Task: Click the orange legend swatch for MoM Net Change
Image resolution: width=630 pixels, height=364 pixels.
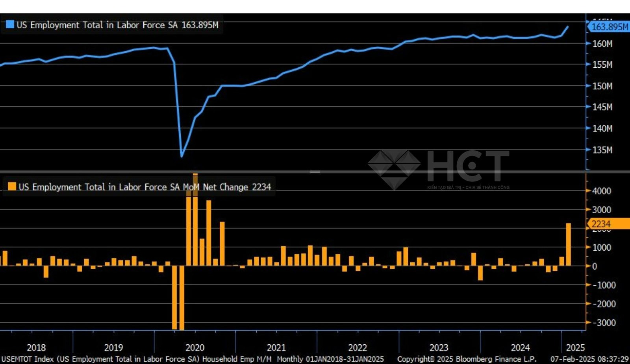Action: pos(12,186)
